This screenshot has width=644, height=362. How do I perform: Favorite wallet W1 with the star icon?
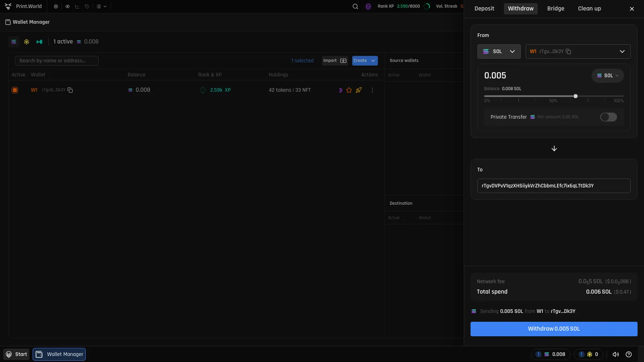pos(349,90)
